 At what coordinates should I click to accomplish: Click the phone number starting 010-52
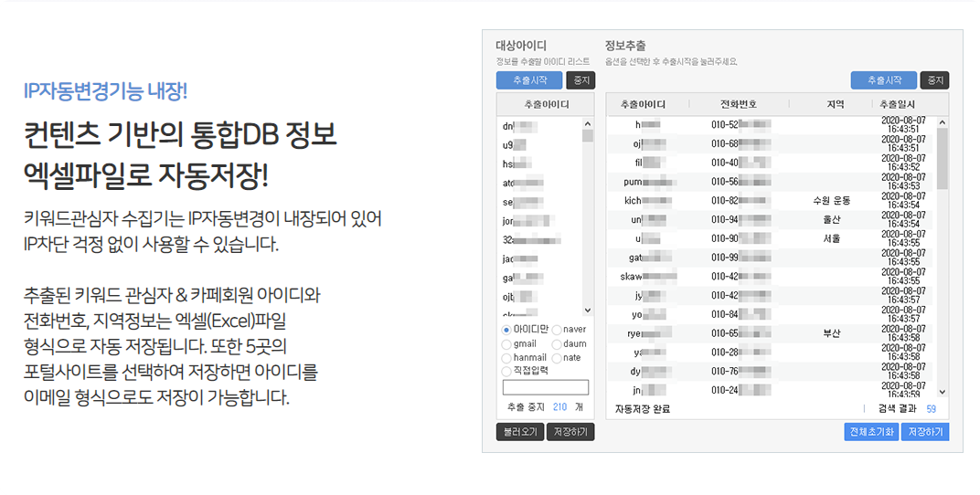click(740, 125)
